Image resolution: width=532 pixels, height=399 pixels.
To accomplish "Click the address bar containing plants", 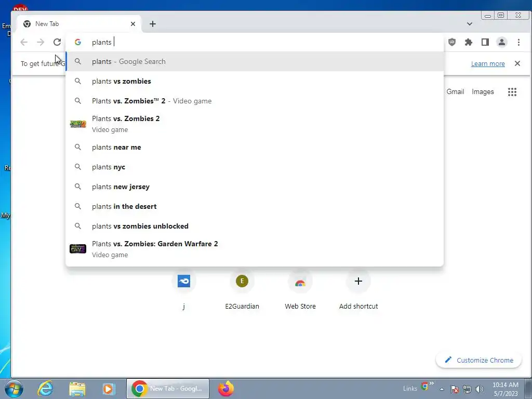I will (255, 42).
